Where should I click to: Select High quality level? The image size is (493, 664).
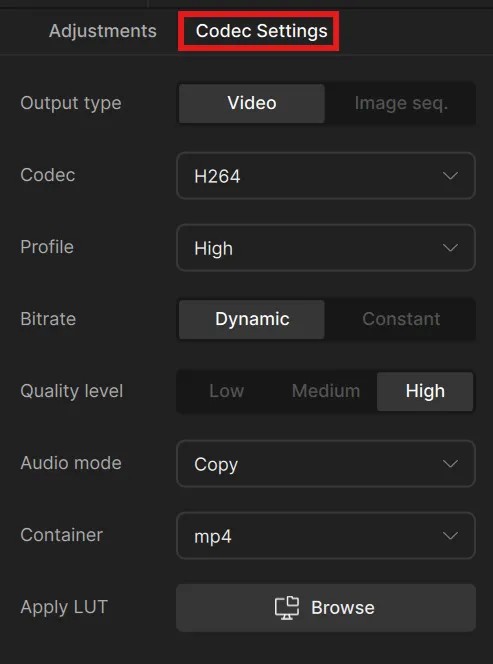click(425, 391)
